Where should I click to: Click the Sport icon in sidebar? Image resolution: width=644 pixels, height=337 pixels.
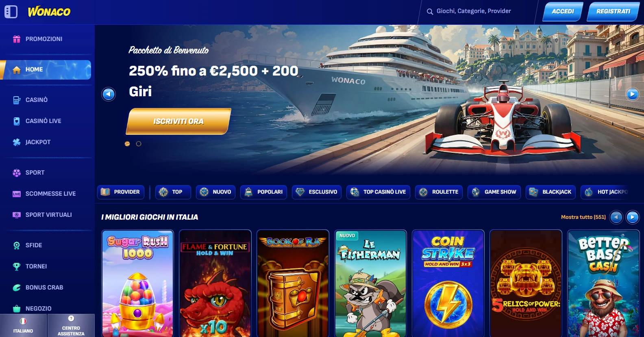(x=17, y=173)
